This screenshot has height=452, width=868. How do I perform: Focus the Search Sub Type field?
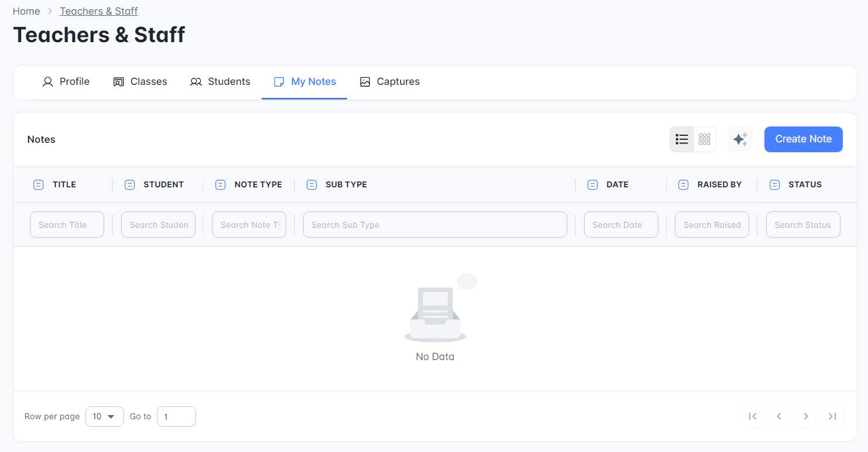pyautogui.click(x=435, y=225)
